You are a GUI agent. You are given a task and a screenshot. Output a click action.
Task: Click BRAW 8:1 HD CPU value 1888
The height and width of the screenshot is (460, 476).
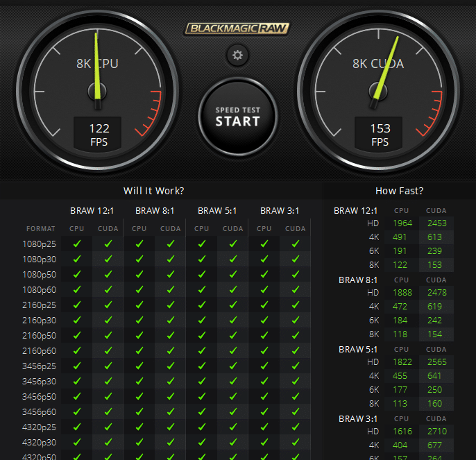(x=402, y=293)
